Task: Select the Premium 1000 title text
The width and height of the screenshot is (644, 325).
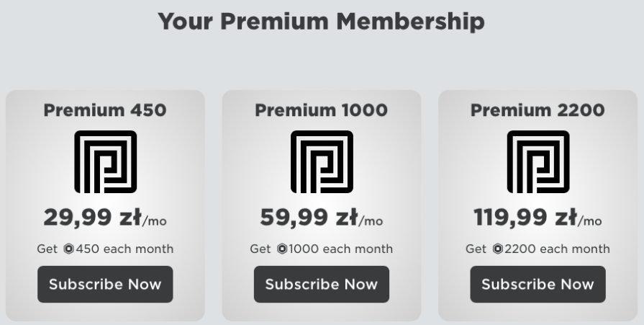Action: pyautogui.click(x=321, y=110)
